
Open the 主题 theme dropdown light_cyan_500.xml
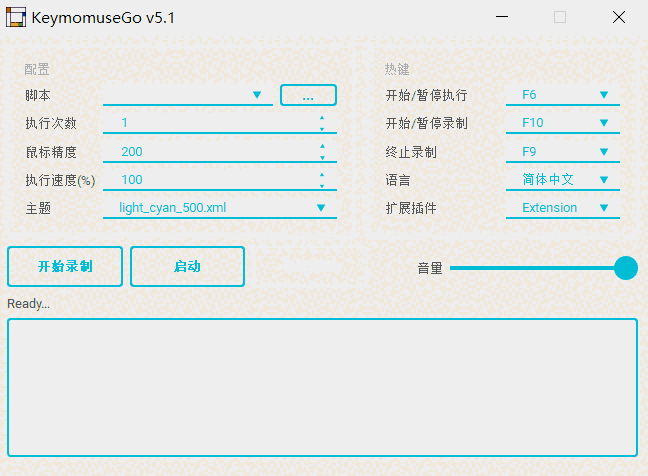pos(220,208)
